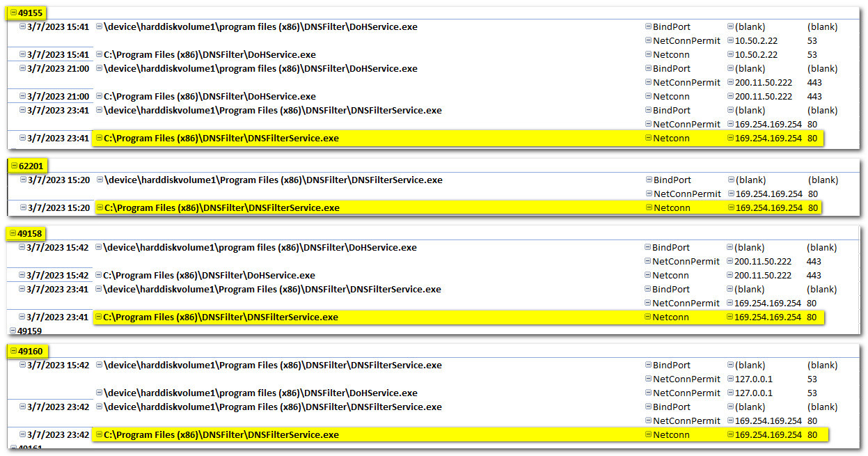
Task: Select the highlighted DNSFilterService.exe path at 3/7/2023 23:42
Action: click(x=221, y=434)
